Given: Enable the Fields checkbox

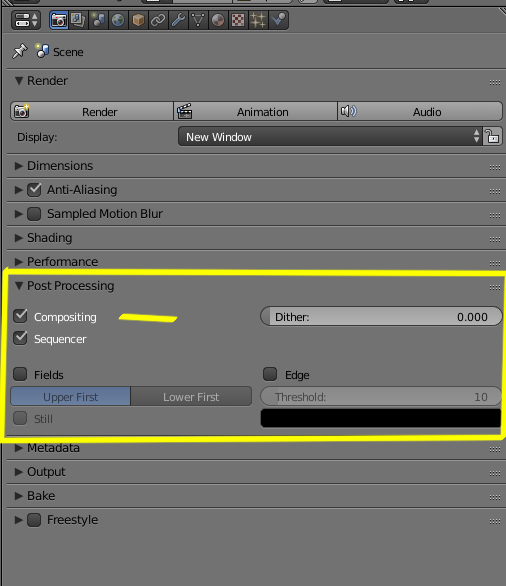Looking at the screenshot, I should click(x=20, y=374).
